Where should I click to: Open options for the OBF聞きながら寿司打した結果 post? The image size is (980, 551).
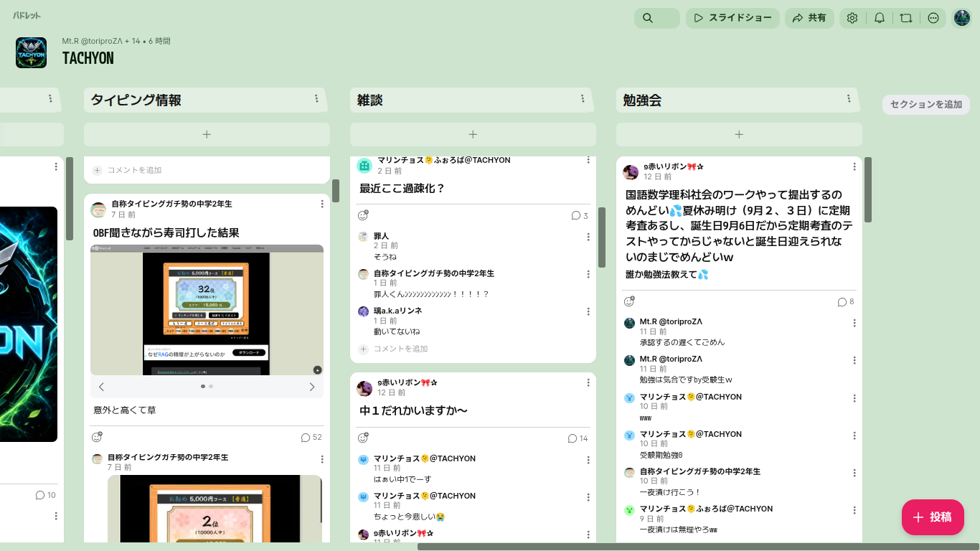(322, 204)
